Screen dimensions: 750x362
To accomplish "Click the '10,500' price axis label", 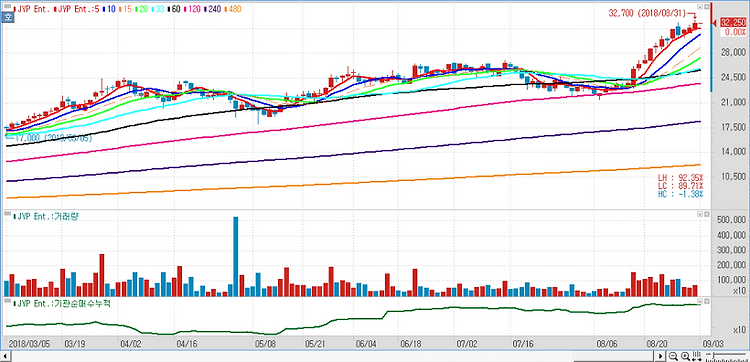I will tap(733, 177).
